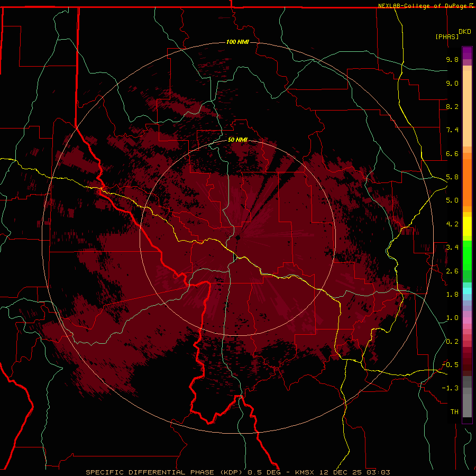
Task: Click the [PHAS] unit label
Action: tap(447, 36)
